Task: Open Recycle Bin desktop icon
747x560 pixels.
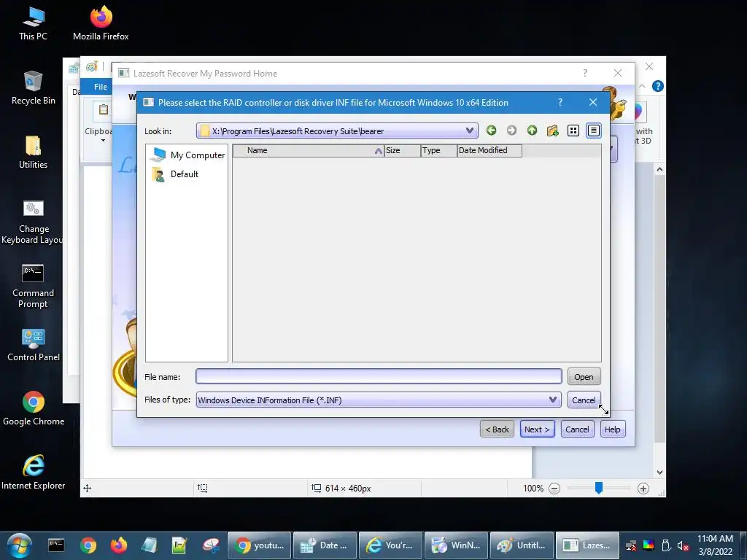Action: [34, 87]
